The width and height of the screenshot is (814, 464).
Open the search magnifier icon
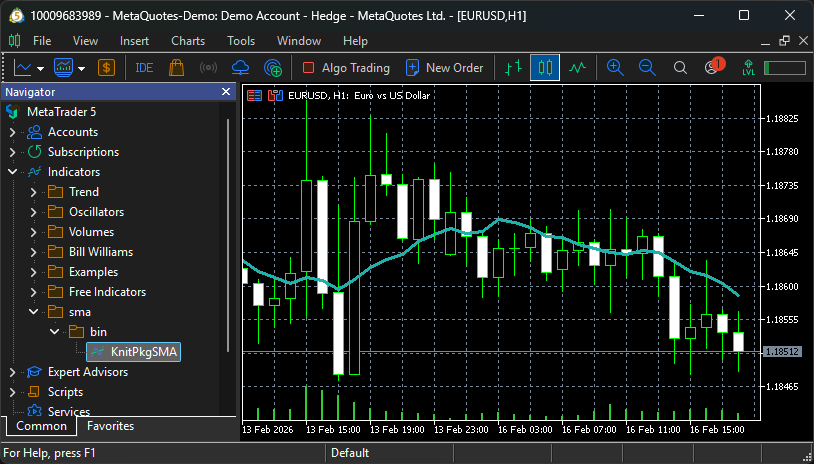(x=680, y=68)
